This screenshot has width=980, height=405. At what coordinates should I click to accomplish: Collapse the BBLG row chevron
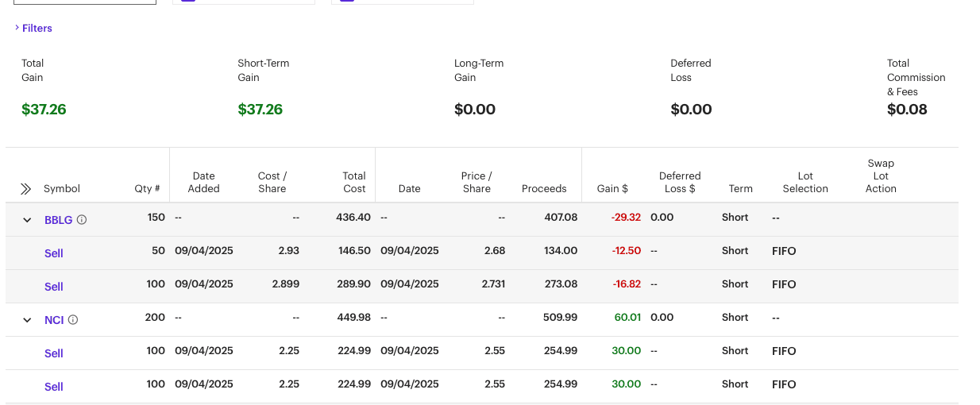[x=27, y=220]
